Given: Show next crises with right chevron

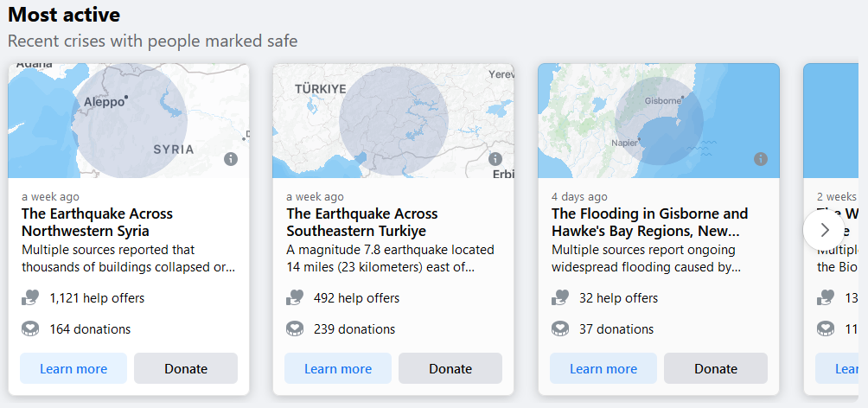Looking at the screenshot, I should point(824,230).
